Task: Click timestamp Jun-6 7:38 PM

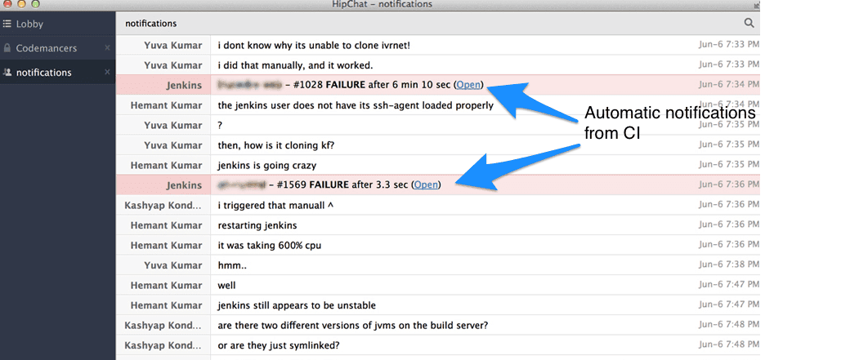Action: pyautogui.click(x=728, y=264)
